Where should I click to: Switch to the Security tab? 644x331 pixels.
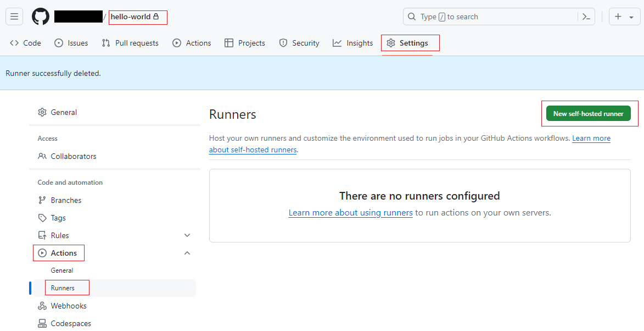click(x=299, y=43)
